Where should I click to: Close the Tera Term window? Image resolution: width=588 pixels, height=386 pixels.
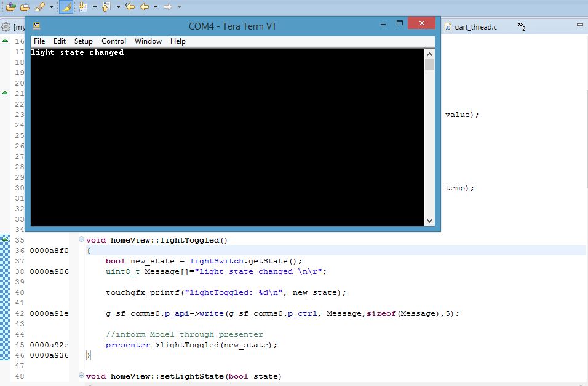pos(421,23)
